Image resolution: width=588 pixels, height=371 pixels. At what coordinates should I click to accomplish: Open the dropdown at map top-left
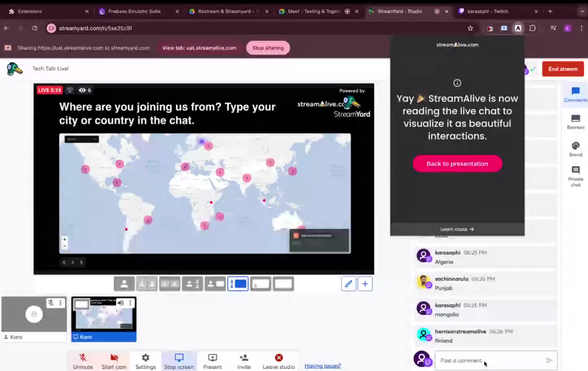coord(81,139)
